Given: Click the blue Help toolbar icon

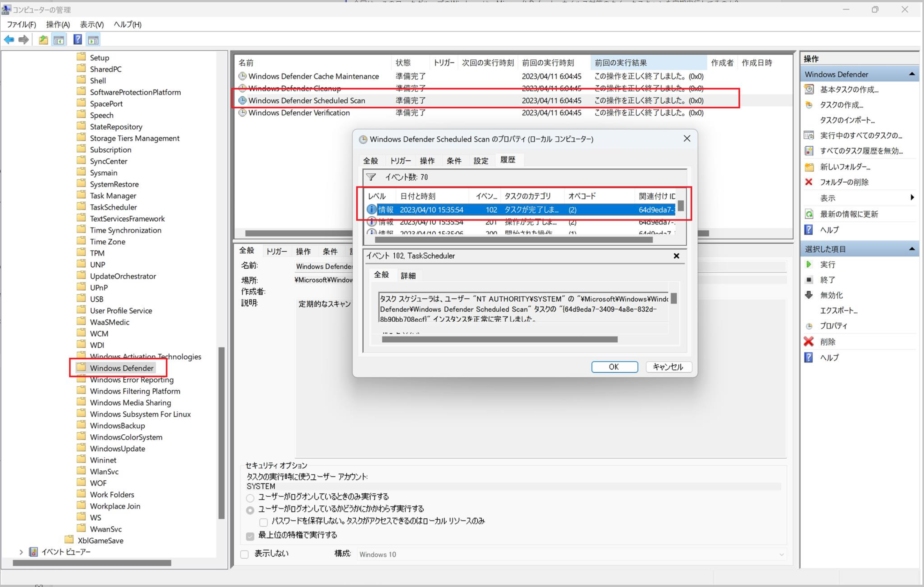Looking at the screenshot, I should [x=78, y=40].
